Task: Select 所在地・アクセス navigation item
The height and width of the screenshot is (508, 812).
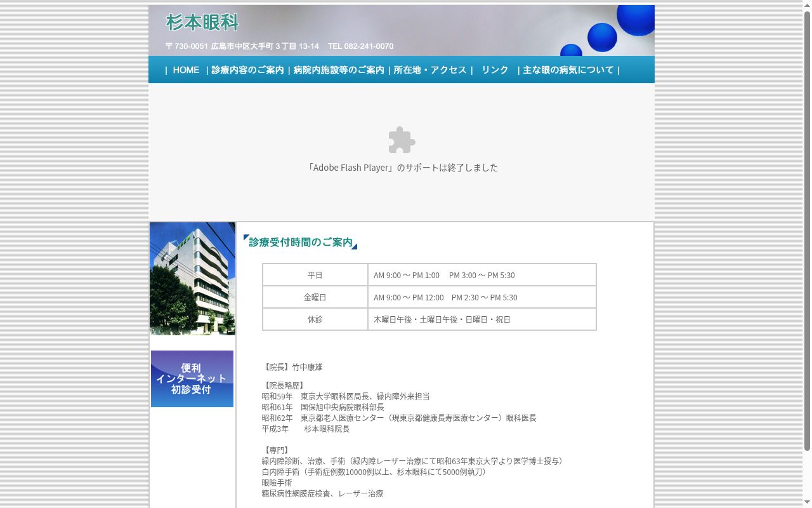Action: 430,70
